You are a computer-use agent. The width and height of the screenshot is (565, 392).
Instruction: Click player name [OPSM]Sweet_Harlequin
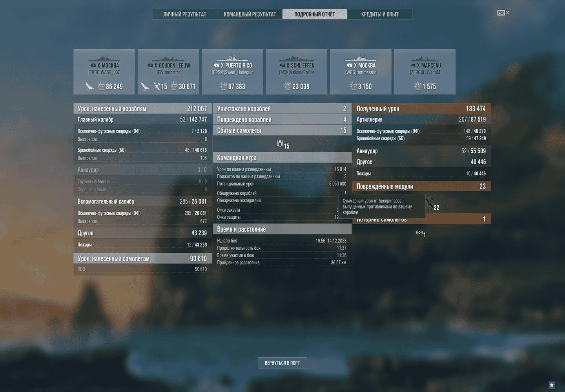pos(232,73)
